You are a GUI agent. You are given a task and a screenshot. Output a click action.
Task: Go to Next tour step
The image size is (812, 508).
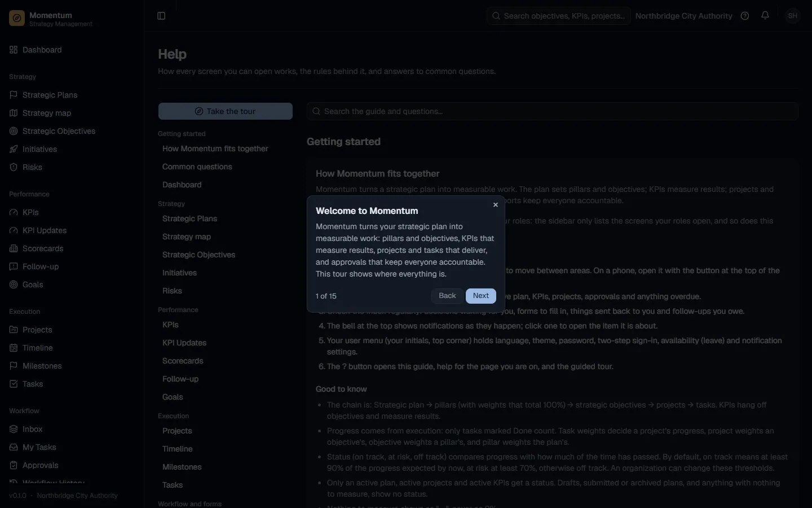481,296
